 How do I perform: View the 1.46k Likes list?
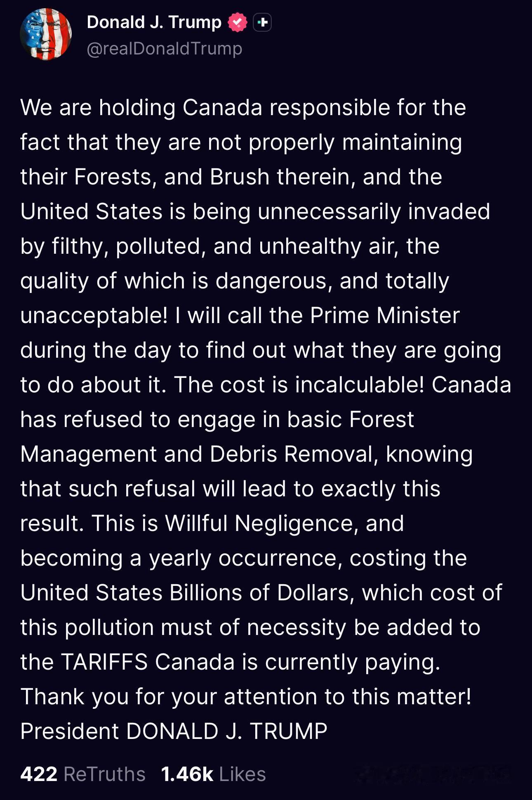point(213,774)
